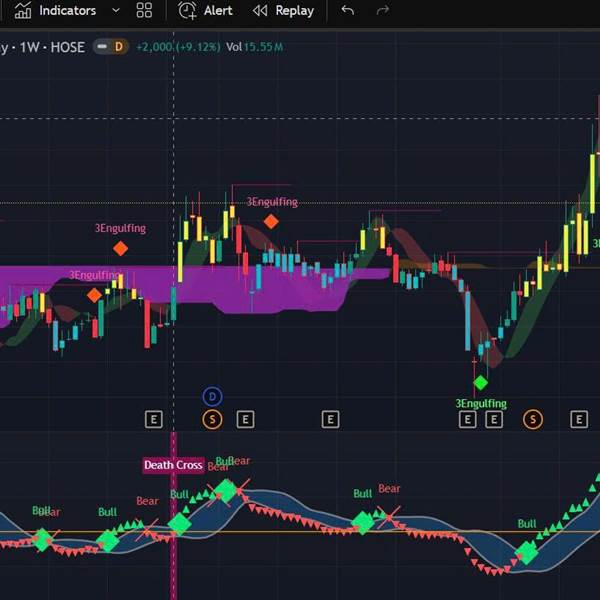The height and width of the screenshot is (600, 600).
Task: Redo the last chart action
Action: click(383, 10)
